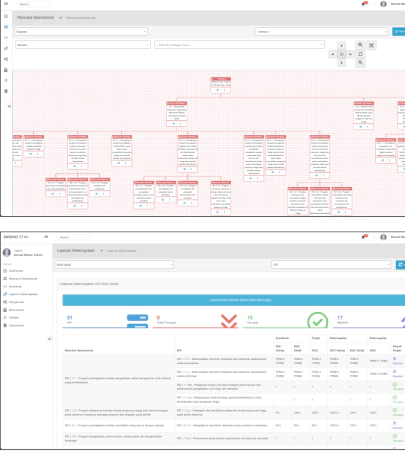Refresh the Rencana Operasional page with blue button
The width and height of the screenshot is (405, 451).
click(399, 32)
